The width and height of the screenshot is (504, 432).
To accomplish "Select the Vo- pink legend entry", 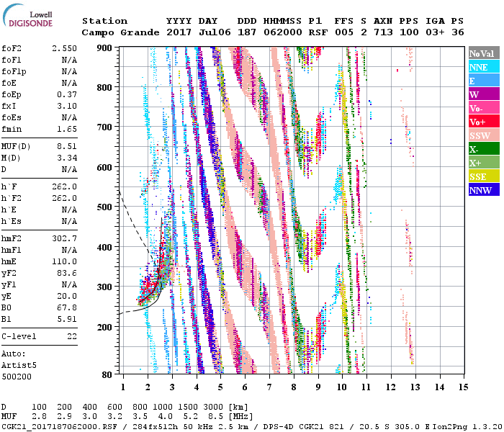I will [482, 108].
